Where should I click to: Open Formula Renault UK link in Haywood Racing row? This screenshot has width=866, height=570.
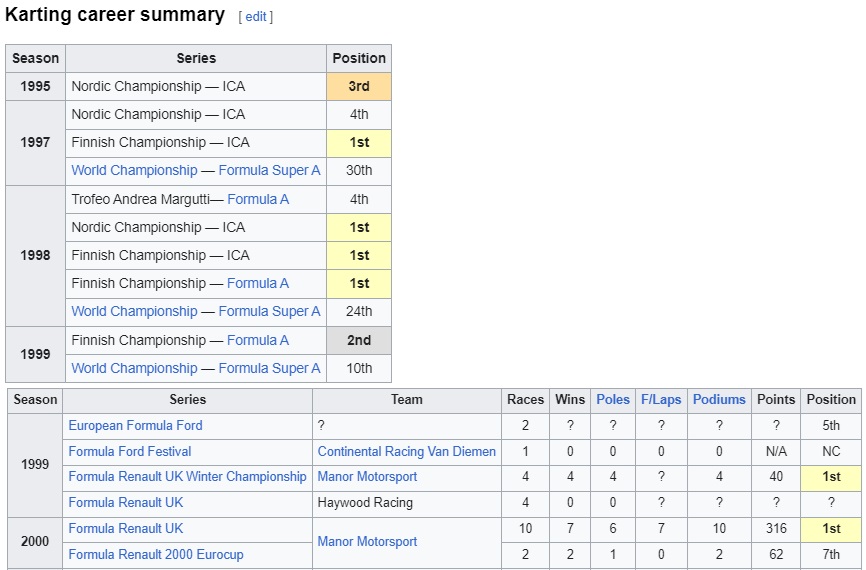(x=125, y=502)
